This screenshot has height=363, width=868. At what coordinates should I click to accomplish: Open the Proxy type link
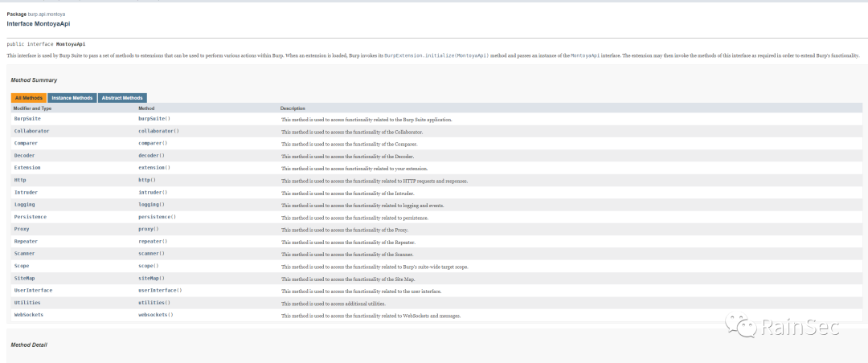pos(21,229)
